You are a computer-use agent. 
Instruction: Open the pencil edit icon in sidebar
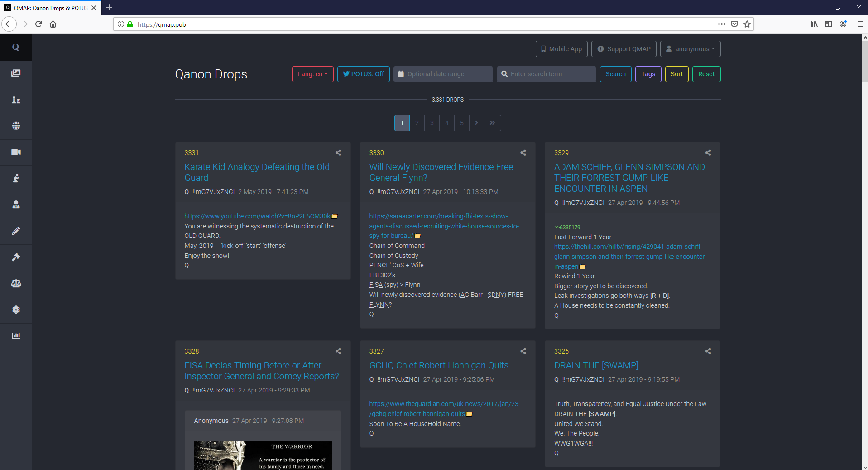coord(16,231)
